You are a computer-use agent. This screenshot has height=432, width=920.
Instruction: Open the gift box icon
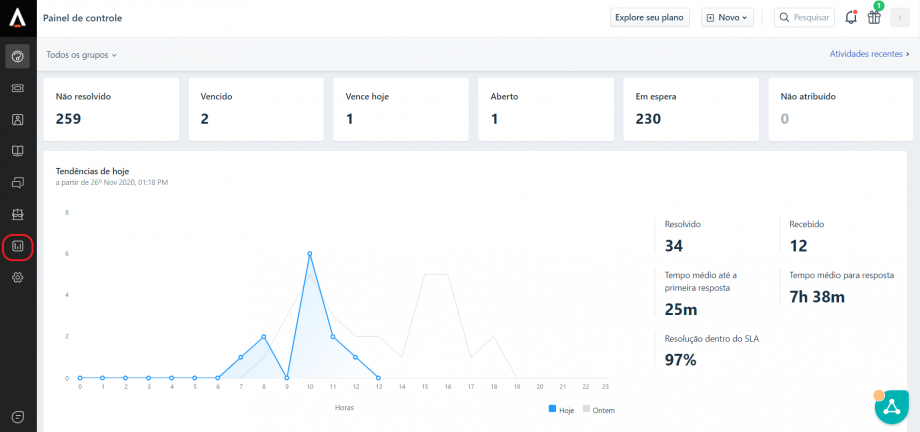click(874, 18)
